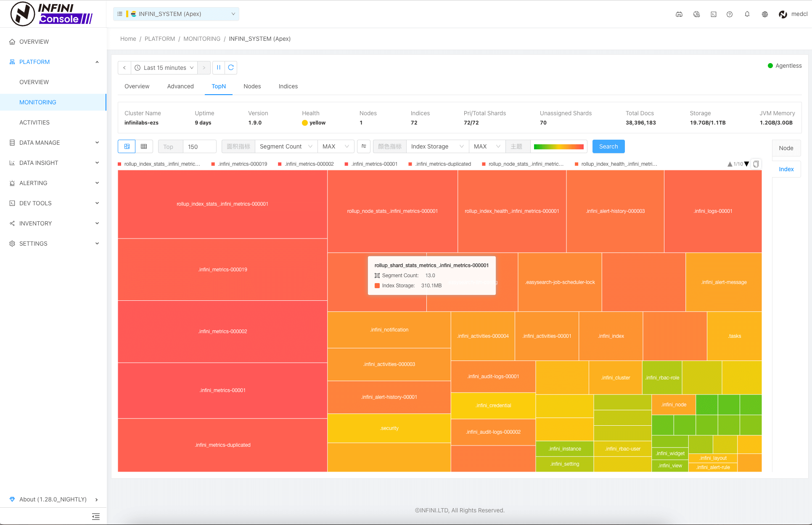Open the notifications bell icon

click(747, 14)
